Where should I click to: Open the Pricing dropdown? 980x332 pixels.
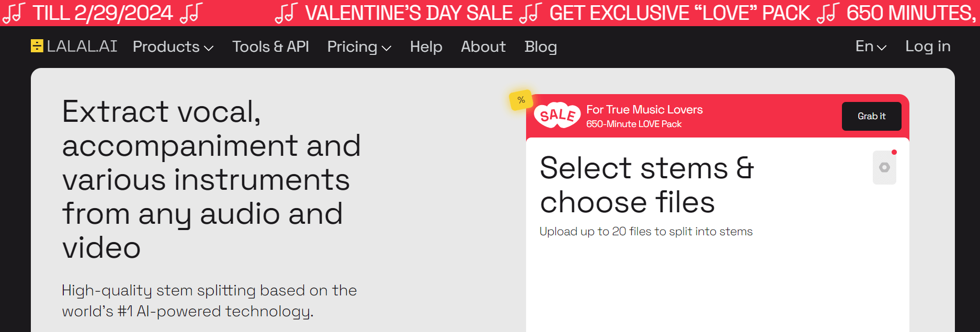(359, 47)
